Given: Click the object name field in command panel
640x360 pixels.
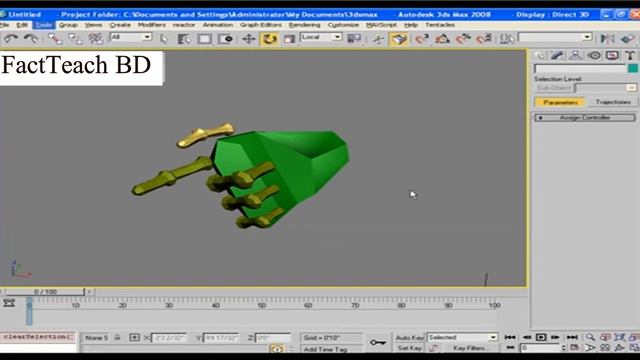Looking at the screenshot, I should [x=580, y=69].
